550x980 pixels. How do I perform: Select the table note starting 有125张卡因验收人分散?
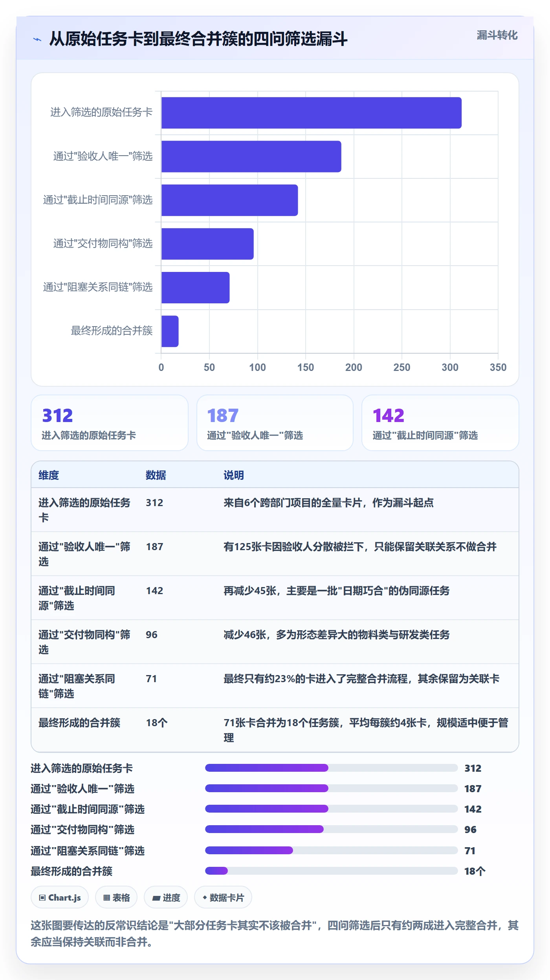[x=360, y=547]
